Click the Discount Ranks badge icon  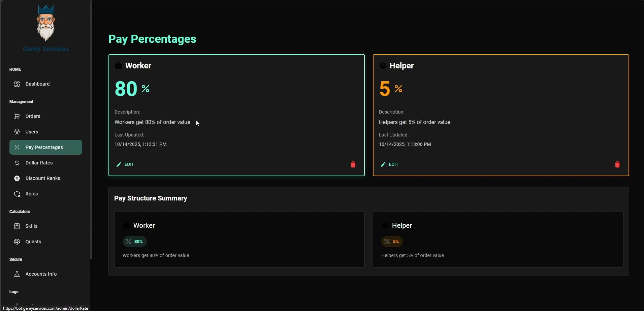17,178
